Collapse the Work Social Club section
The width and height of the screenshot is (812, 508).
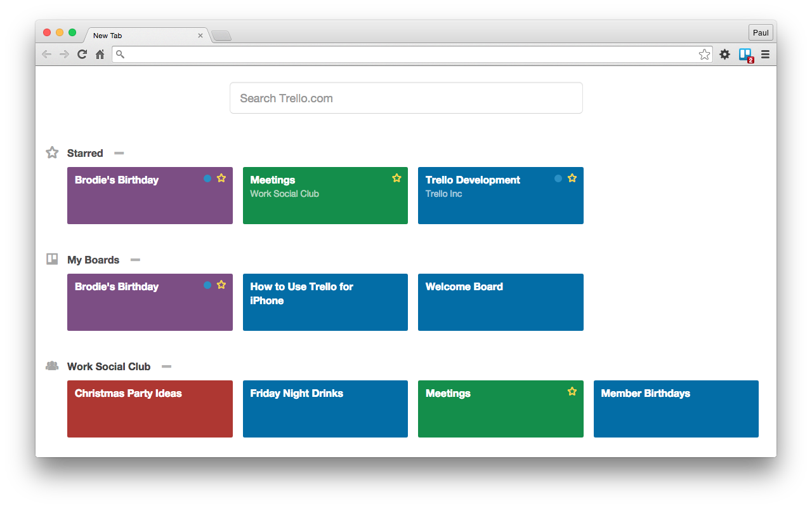(167, 366)
